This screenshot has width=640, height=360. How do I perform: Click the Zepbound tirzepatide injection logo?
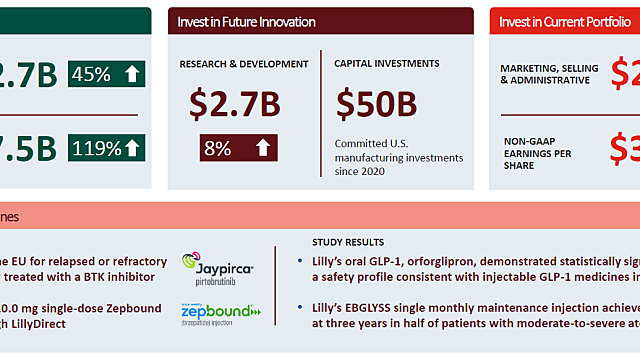[x=221, y=314]
